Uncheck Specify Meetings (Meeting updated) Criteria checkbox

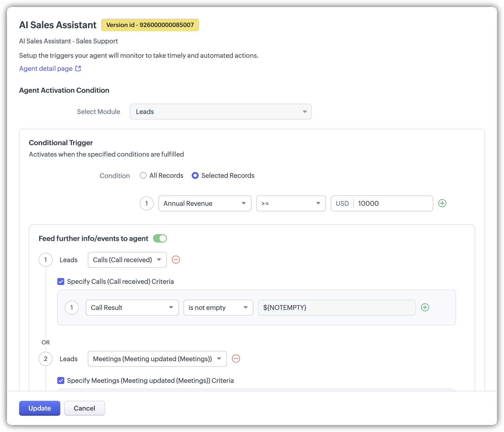point(61,381)
